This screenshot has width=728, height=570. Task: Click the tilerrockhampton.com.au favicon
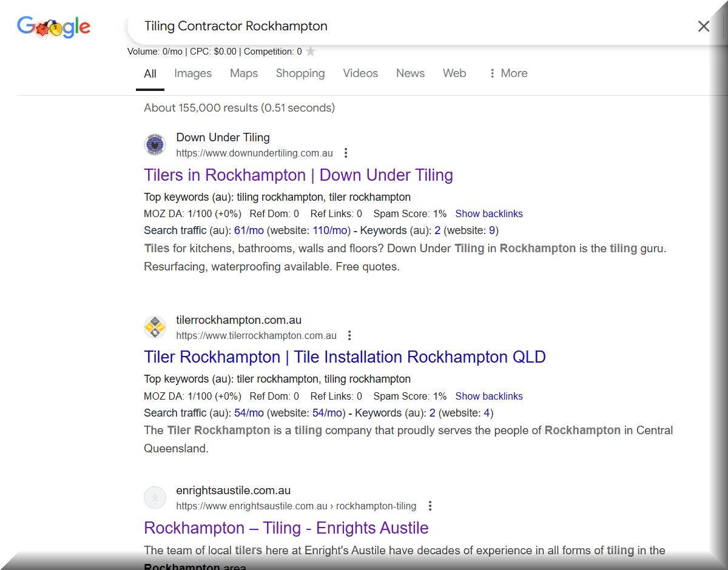pos(155,327)
